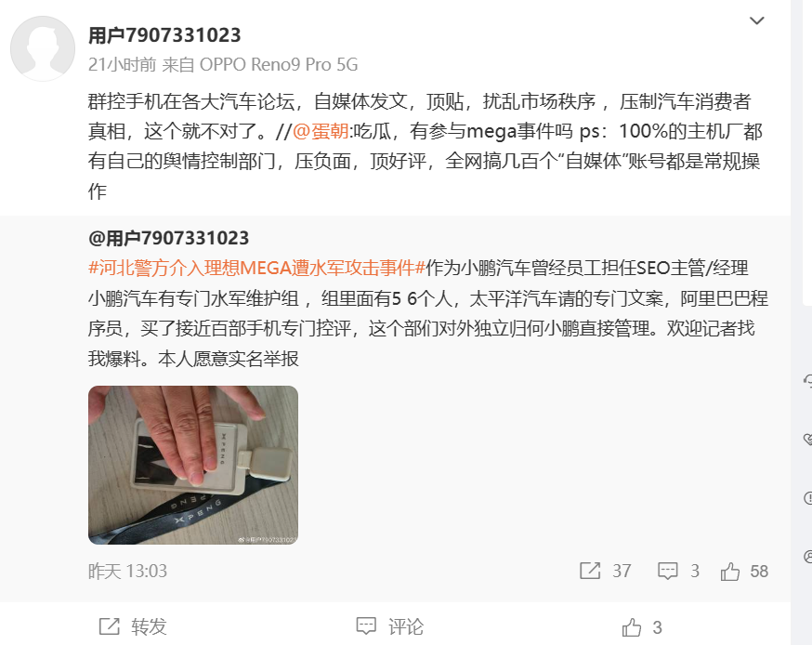The width and height of the screenshot is (812, 645).
Task: Open the quoted author @用户7907331023
Action: [x=168, y=238]
